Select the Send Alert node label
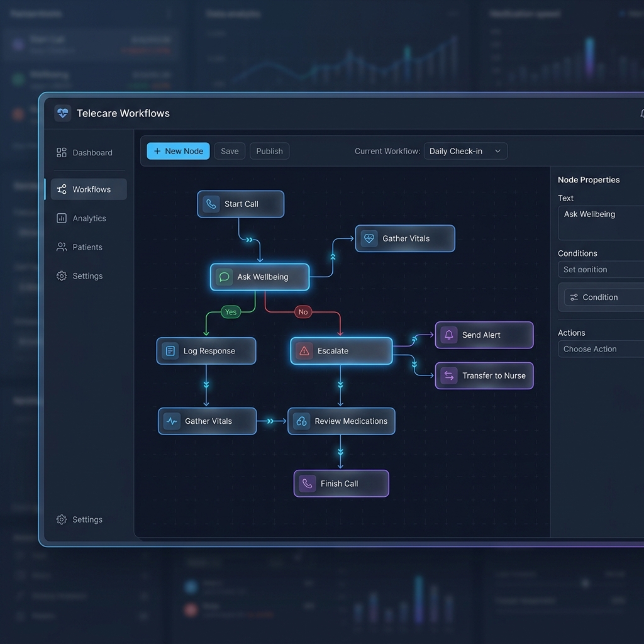644x644 pixels. coord(481,335)
